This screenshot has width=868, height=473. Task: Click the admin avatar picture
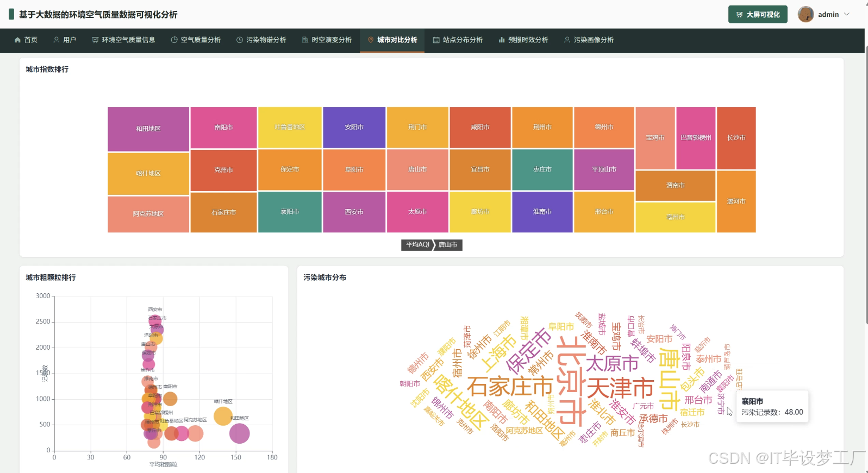tap(805, 14)
